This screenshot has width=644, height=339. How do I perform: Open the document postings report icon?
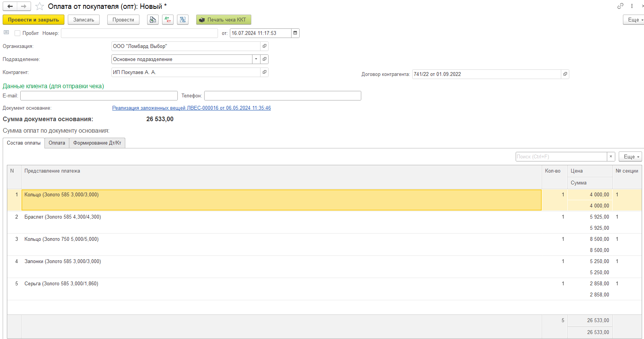153,20
